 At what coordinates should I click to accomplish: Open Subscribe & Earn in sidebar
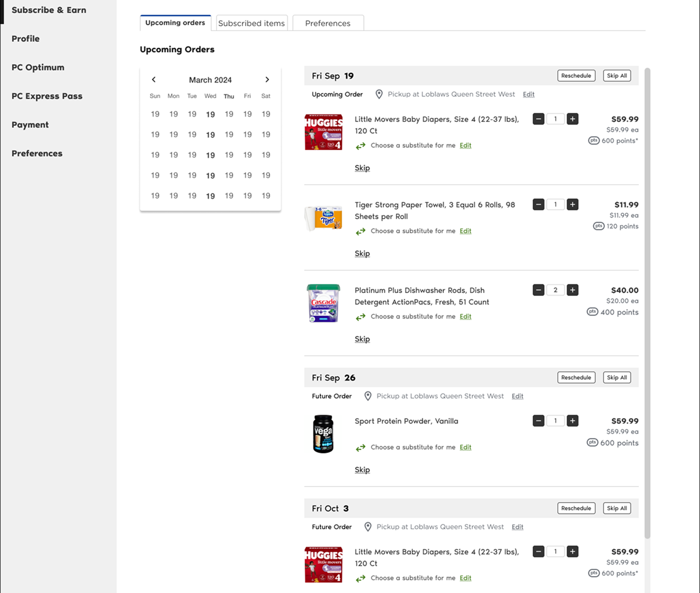click(x=49, y=10)
